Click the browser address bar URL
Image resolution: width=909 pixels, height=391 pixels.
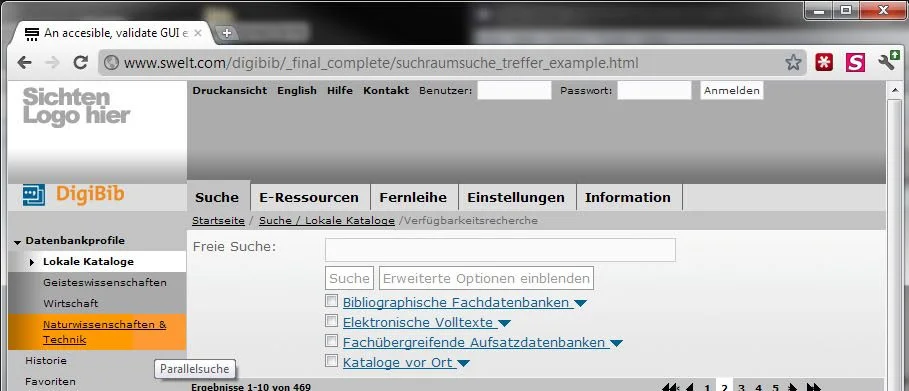point(381,63)
